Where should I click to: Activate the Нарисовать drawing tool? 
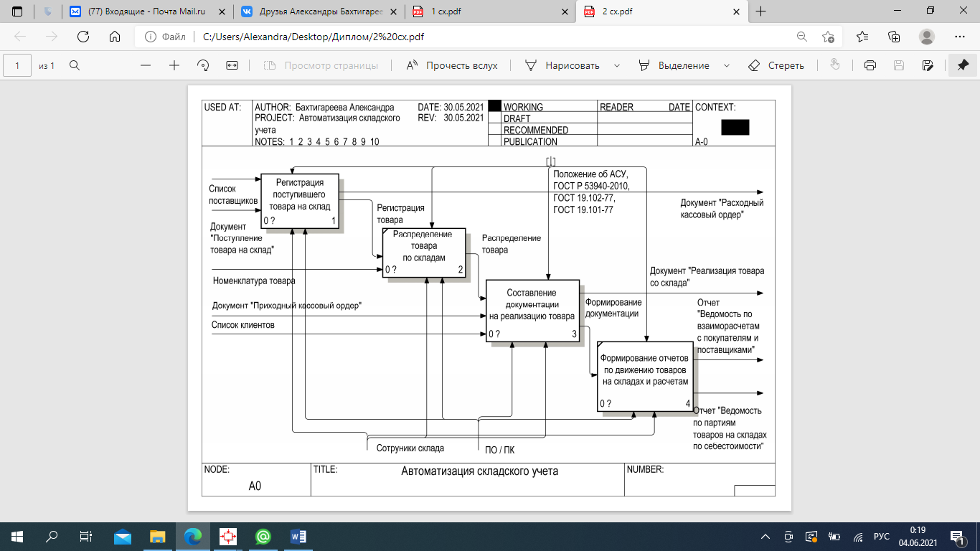click(x=562, y=65)
